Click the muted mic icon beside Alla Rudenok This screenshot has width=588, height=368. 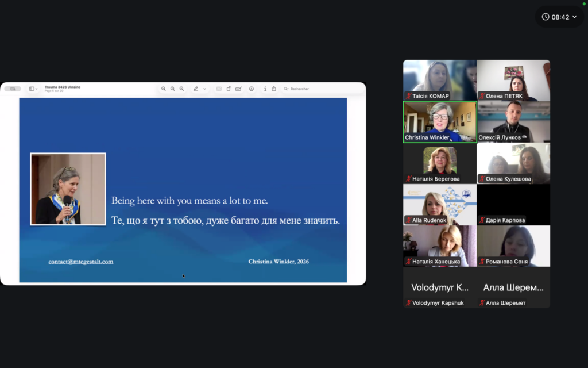point(409,220)
